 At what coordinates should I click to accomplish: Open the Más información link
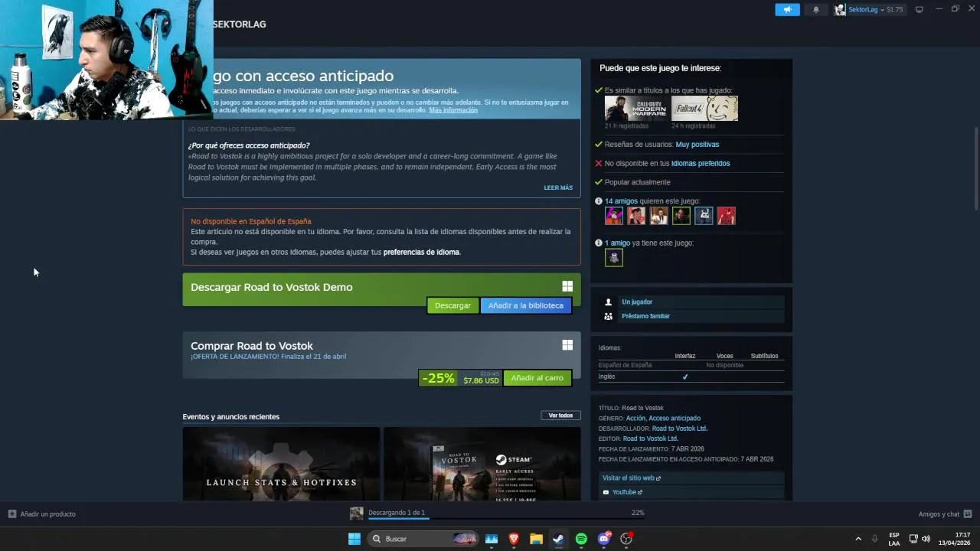(x=453, y=110)
